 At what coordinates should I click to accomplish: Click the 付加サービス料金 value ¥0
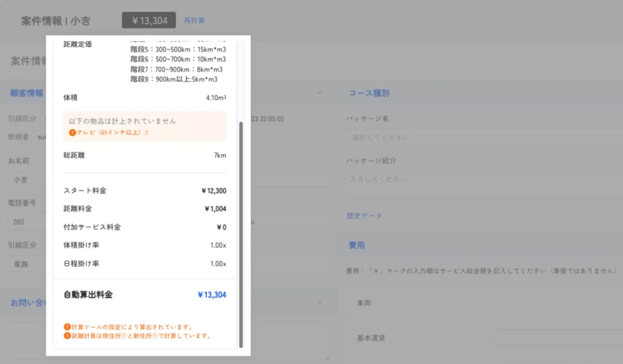pos(221,227)
